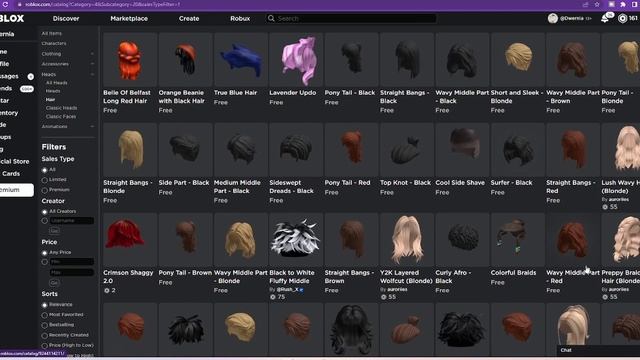Image resolution: width=640 pixels, height=360 pixels.
Task: Open the Messages sidebar link
Action: [x=9, y=76]
